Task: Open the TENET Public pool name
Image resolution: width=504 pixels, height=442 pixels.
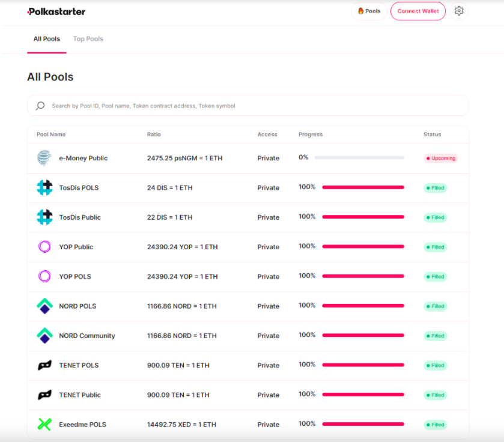Action: pyautogui.click(x=80, y=395)
